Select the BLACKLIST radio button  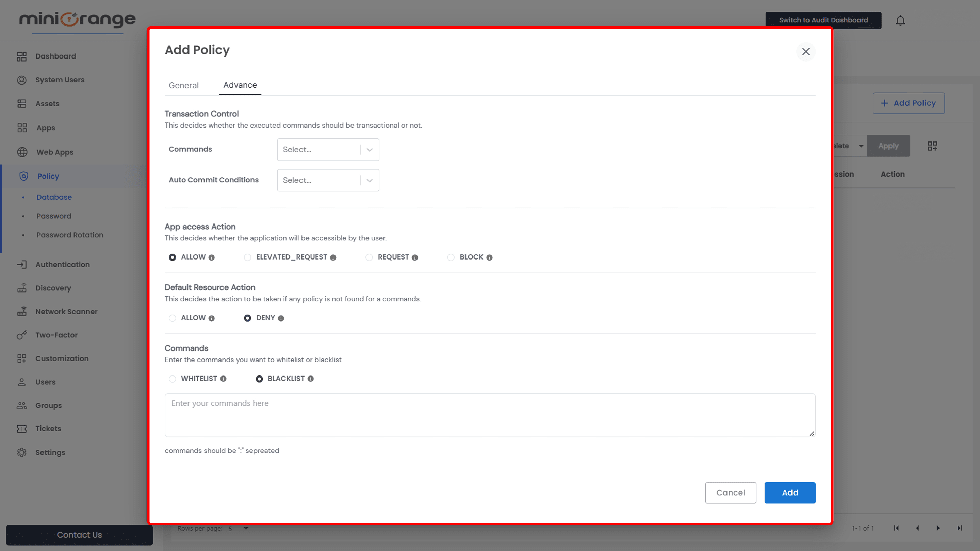pyautogui.click(x=259, y=379)
